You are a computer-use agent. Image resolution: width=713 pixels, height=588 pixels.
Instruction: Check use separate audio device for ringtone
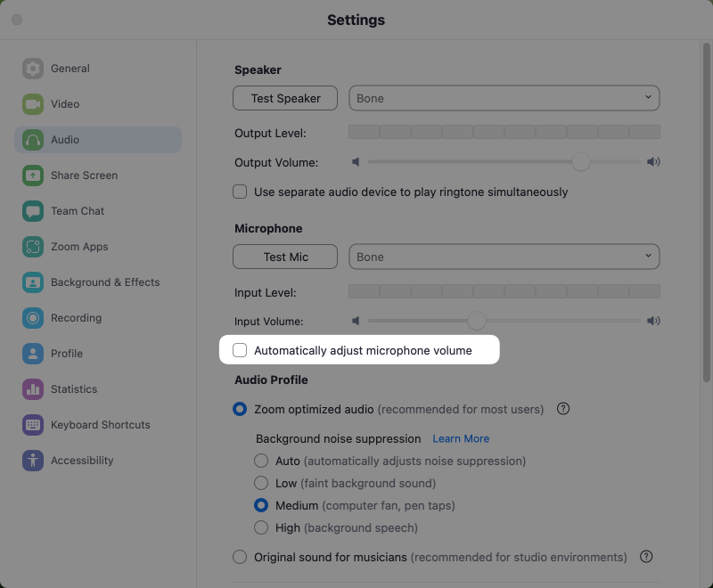[x=240, y=192]
